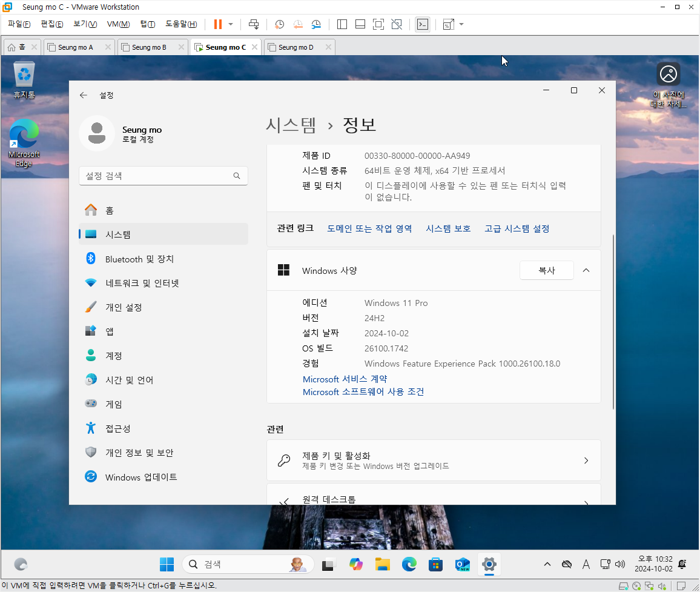Revert the VM to its previous snapshot
The width and height of the screenshot is (700, 592).
pyautogui.click(x=298, y=24)
